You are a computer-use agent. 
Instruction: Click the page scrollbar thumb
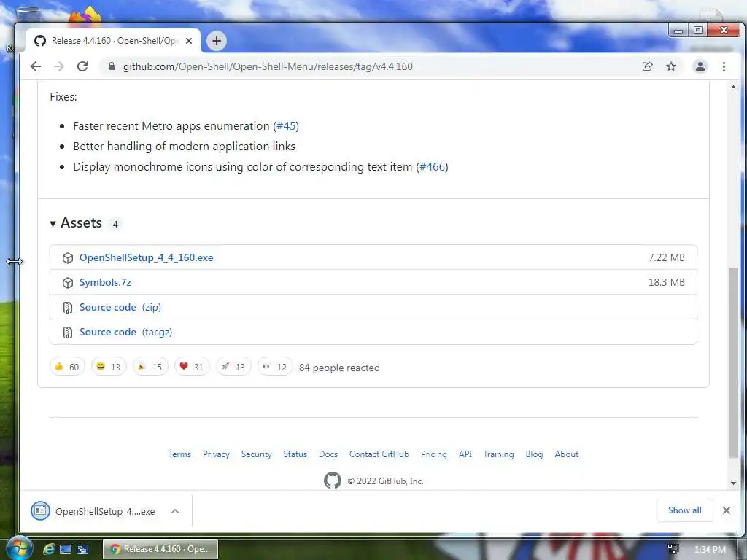tap(733, 363)
